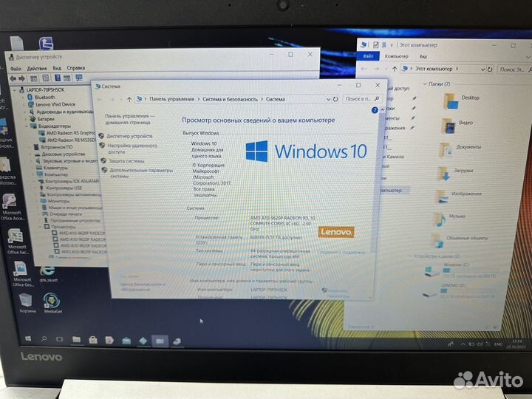Image resolution: width=532 pixels, height=399 pixels.
Task: Click search field in System window
Action: [361, 99]
